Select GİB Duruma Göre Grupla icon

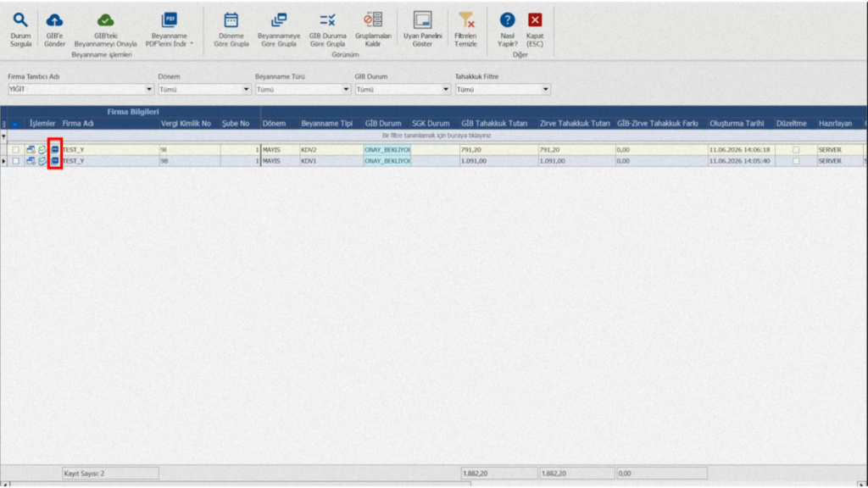(327, 20)
